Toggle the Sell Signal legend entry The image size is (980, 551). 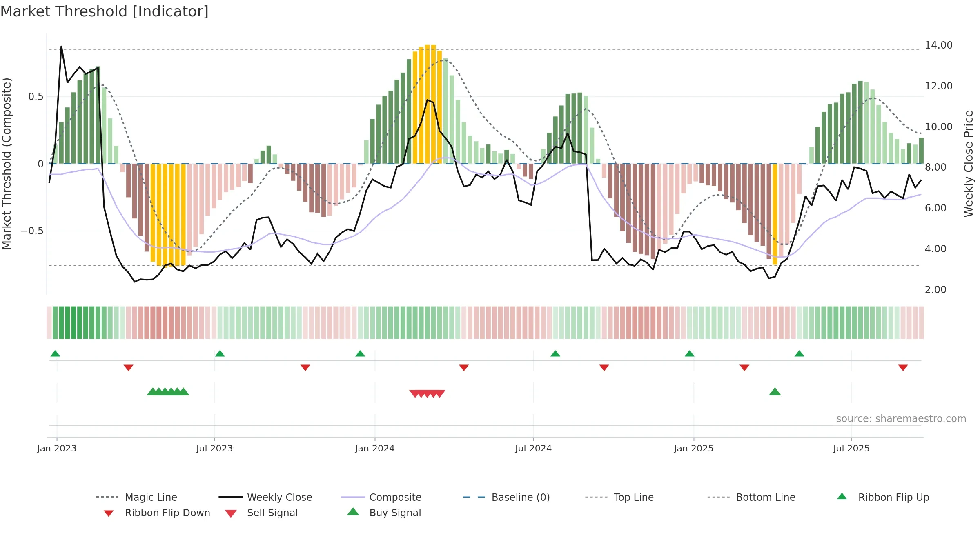coord(261,513)
